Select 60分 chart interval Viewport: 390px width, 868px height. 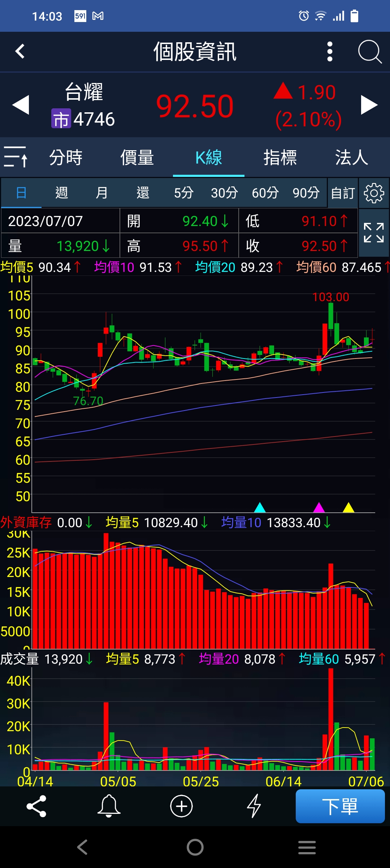click(x=265, y=193)
